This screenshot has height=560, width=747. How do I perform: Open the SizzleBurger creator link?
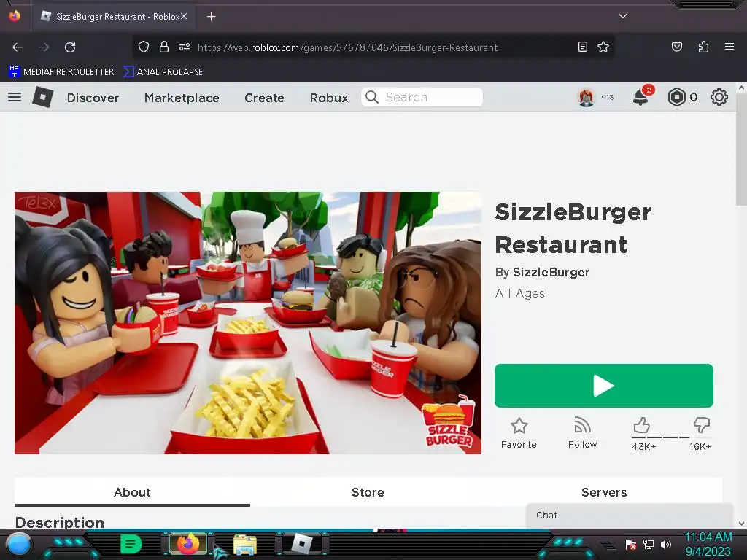click(551, 273)
